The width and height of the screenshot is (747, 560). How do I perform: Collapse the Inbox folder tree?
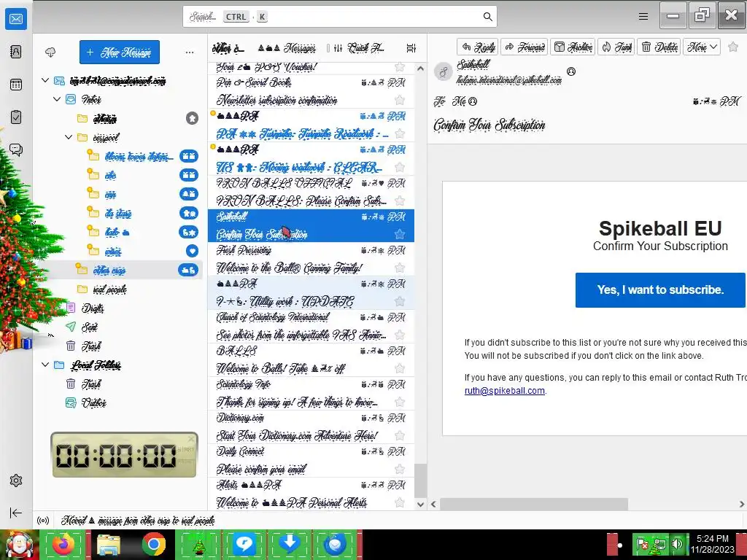pos(57,99)
